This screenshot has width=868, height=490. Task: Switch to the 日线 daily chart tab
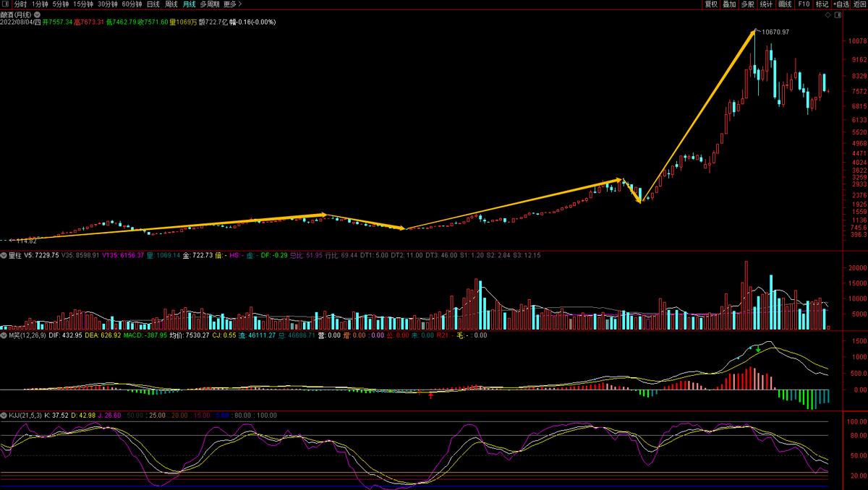pos(153,4)
